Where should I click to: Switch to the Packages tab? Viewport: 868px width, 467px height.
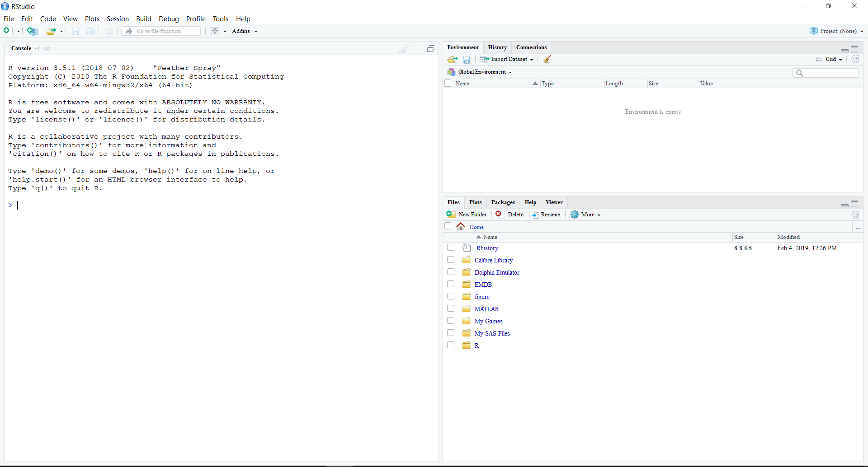point(503,202)
